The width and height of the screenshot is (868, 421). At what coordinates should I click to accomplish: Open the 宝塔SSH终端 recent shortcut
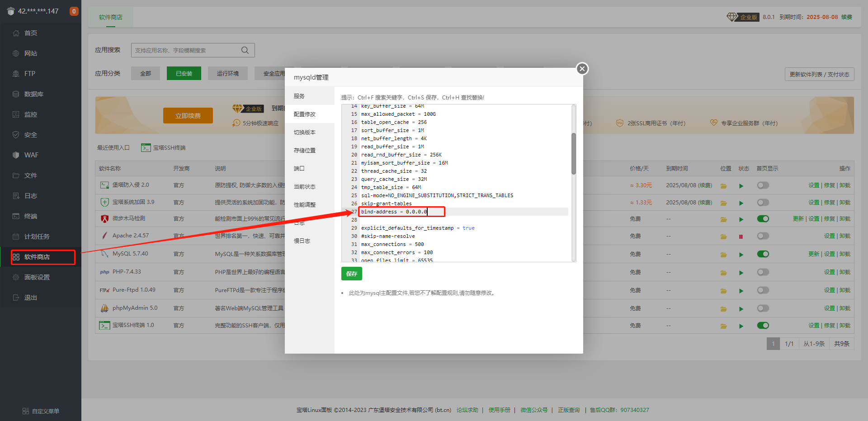click(x=164, y=148)
